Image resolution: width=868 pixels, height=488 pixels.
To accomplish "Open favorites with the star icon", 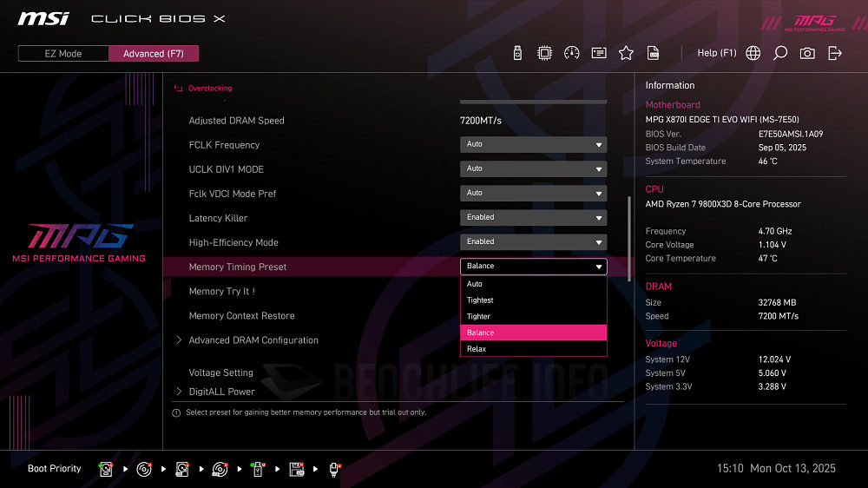I will (x=626, y=53).
